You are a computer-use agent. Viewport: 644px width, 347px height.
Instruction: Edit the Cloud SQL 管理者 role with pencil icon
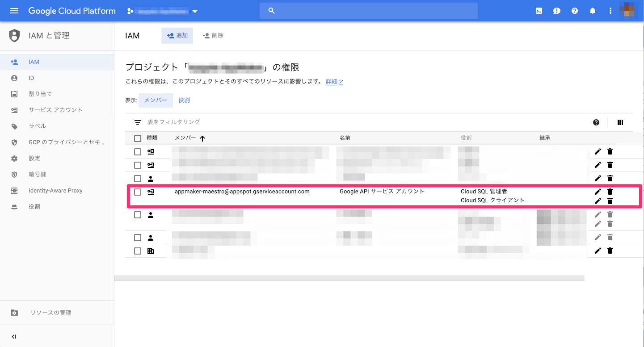[x=598, y=192]
